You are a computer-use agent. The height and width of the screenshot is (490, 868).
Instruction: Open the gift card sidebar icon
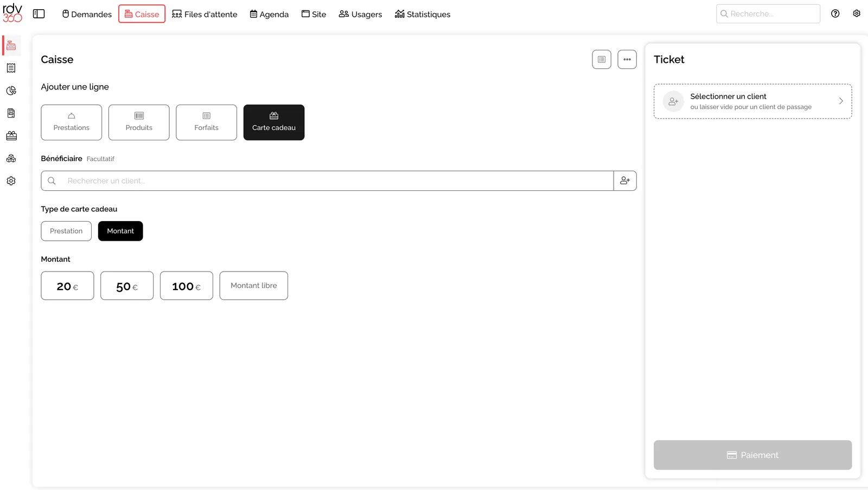coord(11,136)
